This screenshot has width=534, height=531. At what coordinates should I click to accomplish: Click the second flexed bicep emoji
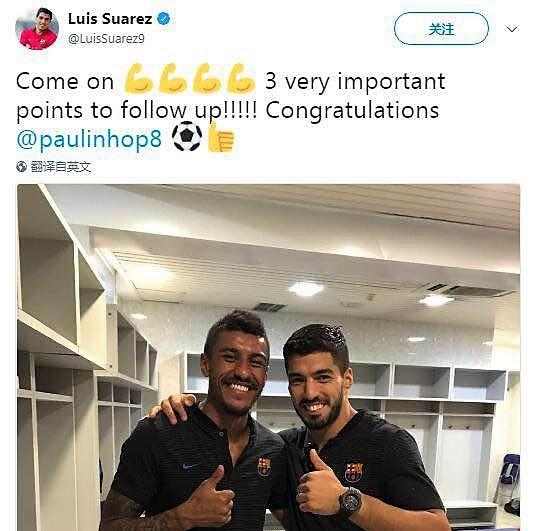tap(172, 79)
